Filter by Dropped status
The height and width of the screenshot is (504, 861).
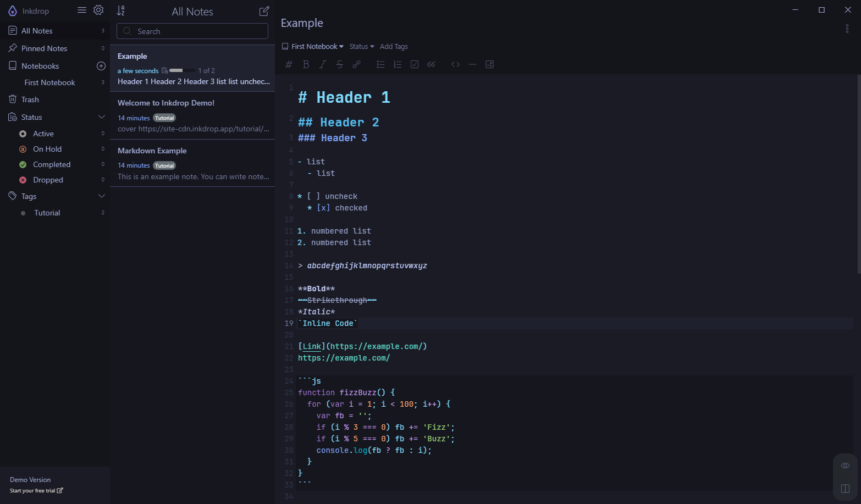(55, 180)
